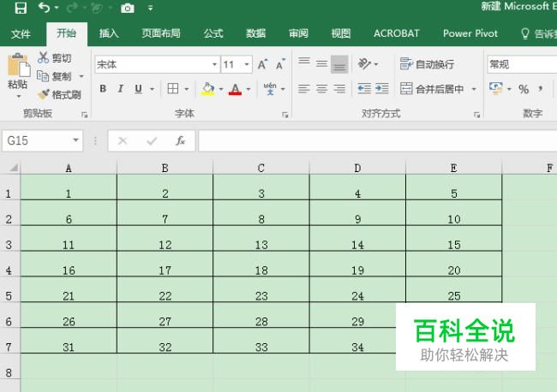
Task: Open the Borders dropdown arrow
Action: point(187,89)
